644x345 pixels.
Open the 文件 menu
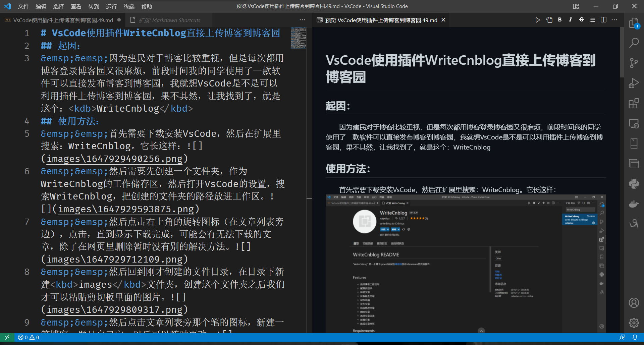coord(23,6)
